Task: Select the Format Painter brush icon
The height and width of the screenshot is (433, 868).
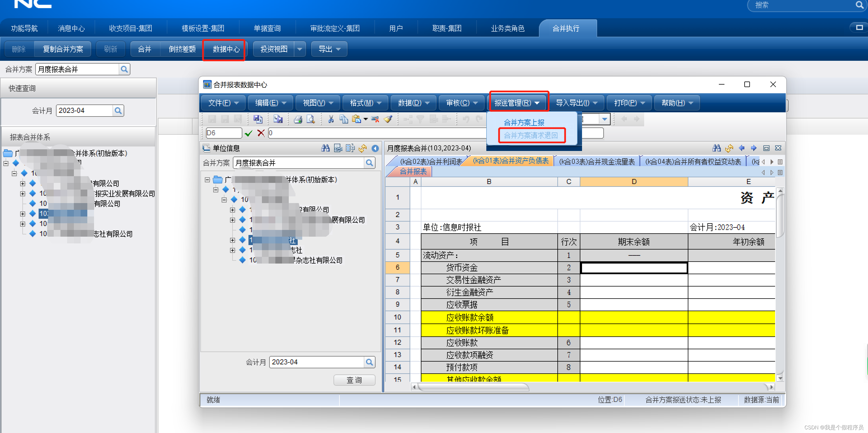Action: [388, 119]
